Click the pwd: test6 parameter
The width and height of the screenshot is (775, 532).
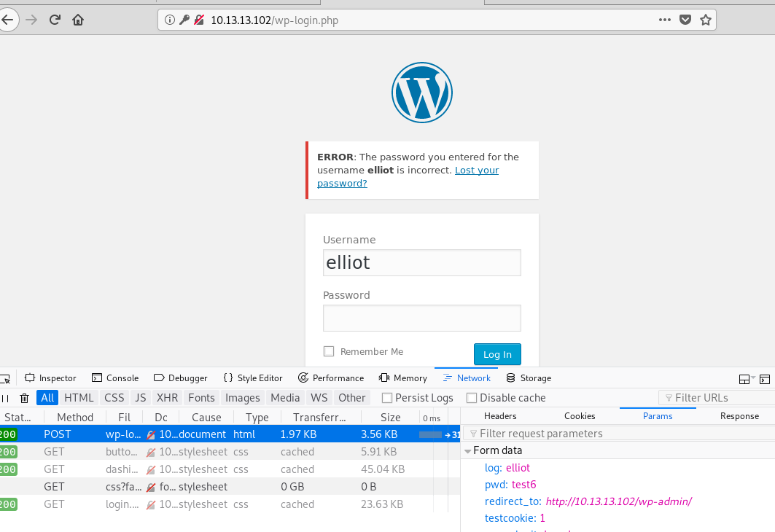pos(510,485)
